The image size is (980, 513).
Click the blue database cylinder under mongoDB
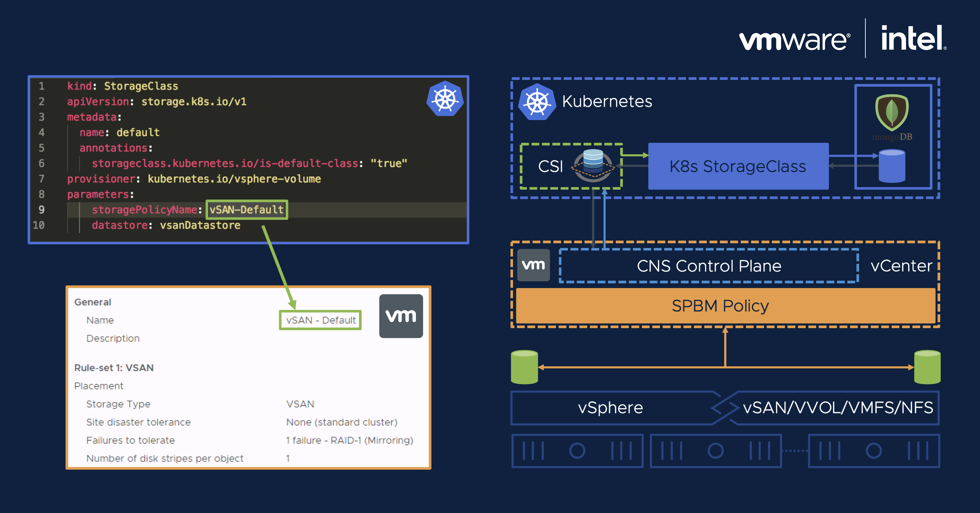pyautogui.click(x=892, y=166)
